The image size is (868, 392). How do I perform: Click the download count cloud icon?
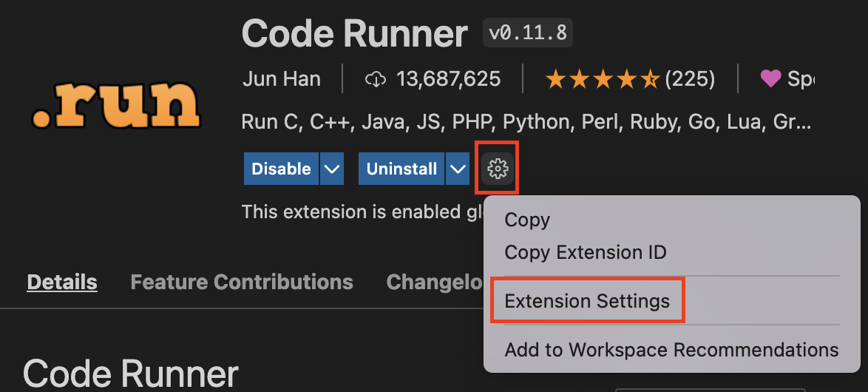tap(376, 80)
